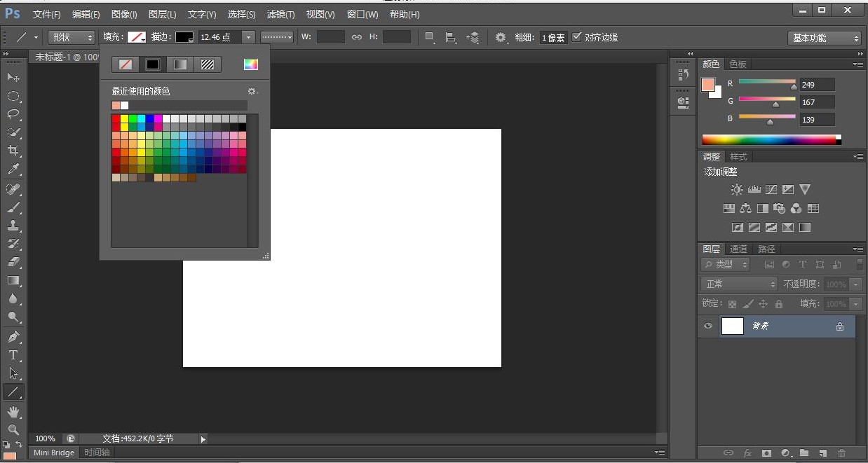868x463 pixels.
Task: Open the stroke line style dropdown
Action: click(277, 37)
